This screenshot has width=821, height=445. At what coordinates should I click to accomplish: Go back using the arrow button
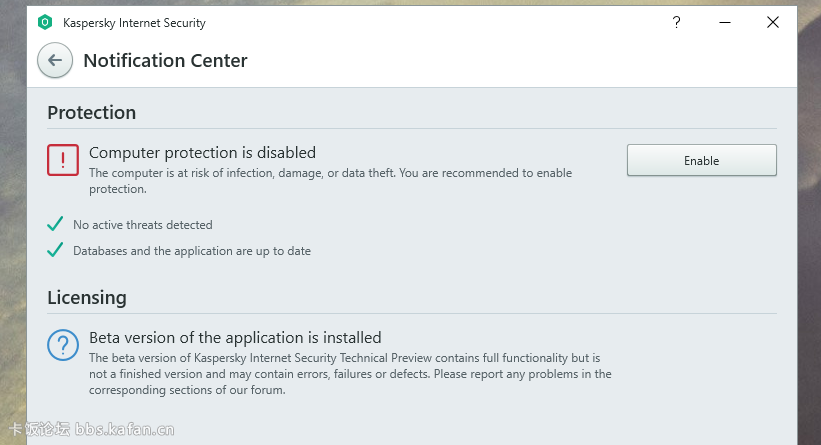click(x=55, y=60)
